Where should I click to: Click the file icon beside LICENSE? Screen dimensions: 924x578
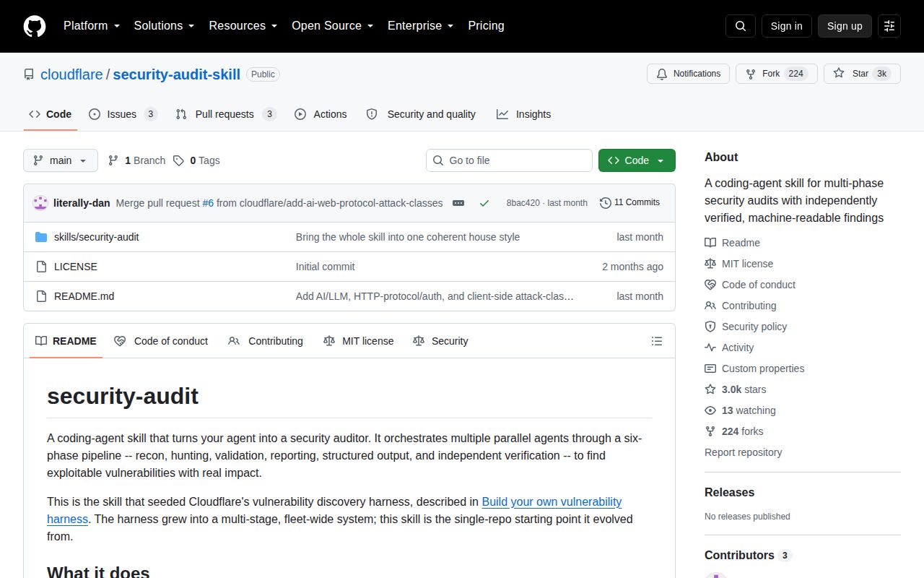pos(41,267)
